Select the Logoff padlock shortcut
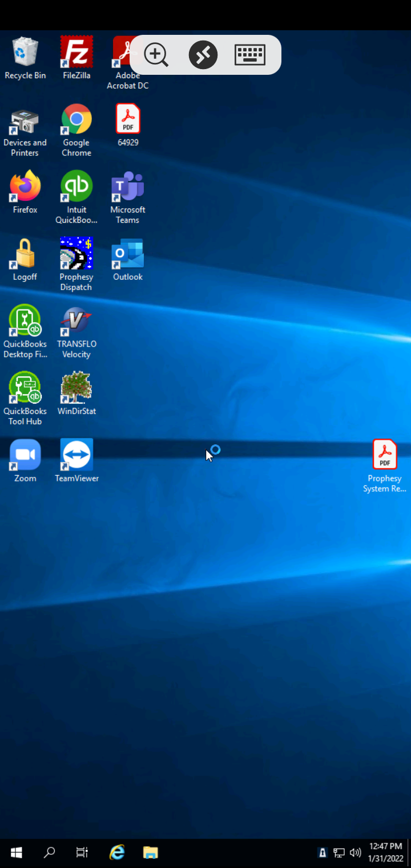411x868 pixels. click(x=25, y=260)
